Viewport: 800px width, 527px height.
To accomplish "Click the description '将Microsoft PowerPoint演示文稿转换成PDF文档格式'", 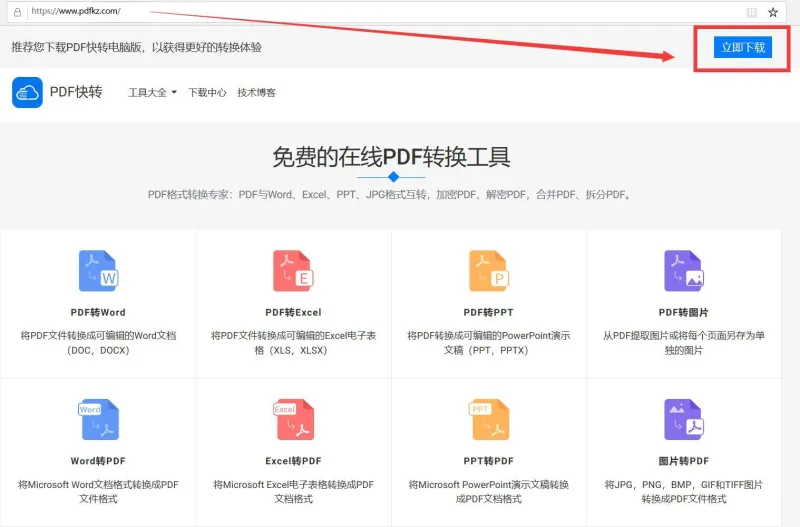I will coord(488,492).
